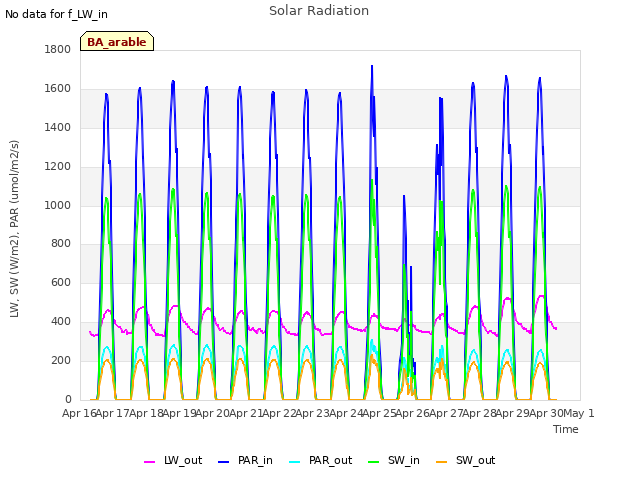This screenshot has width=640, height=480.
Task: Click the 1000 y-axis tick label
Action: [58, 205]
